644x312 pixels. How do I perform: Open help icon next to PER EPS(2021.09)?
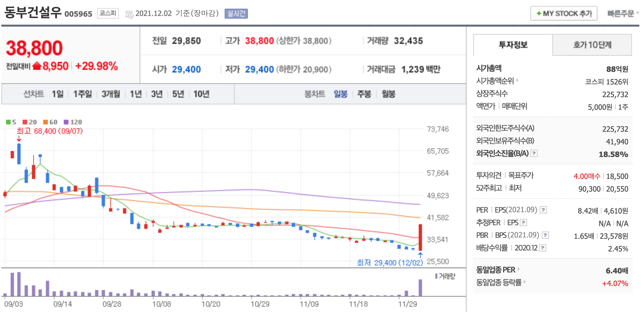543,210
